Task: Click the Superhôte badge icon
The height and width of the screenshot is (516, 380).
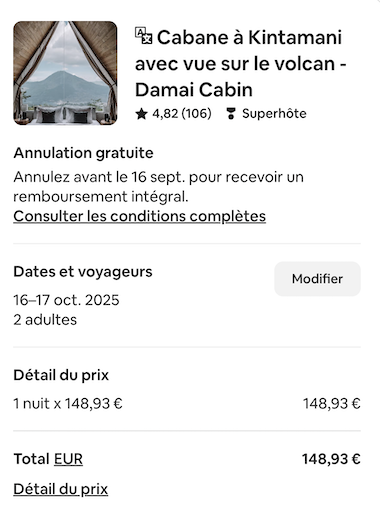Action: pos(231,114)
